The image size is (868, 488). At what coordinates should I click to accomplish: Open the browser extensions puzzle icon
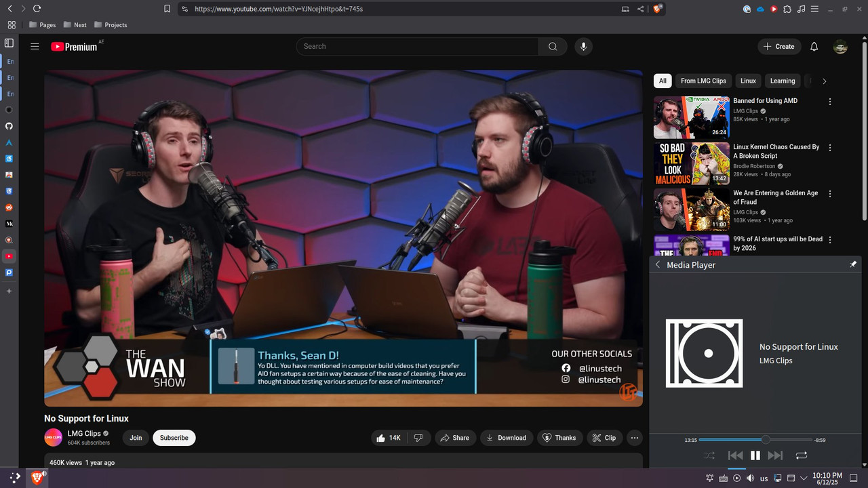pos(787,9)
